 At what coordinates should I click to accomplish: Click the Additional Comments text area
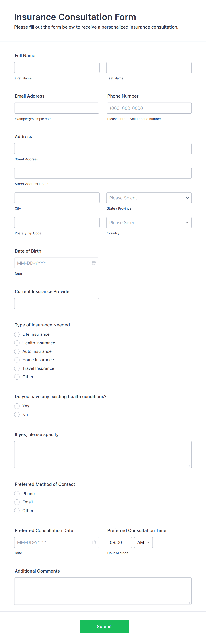click(103, 591)
